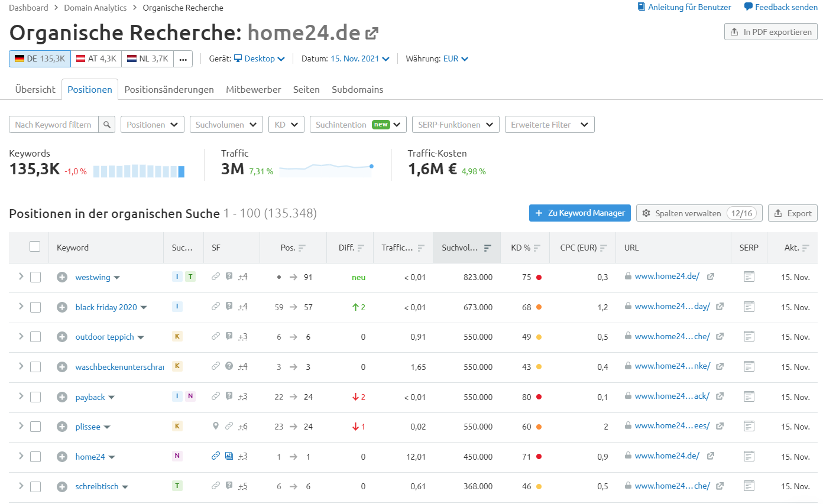Screen dimensions: 823x504
Task: Check the schreibtisch row checkbox
Action: coord(35,487)
